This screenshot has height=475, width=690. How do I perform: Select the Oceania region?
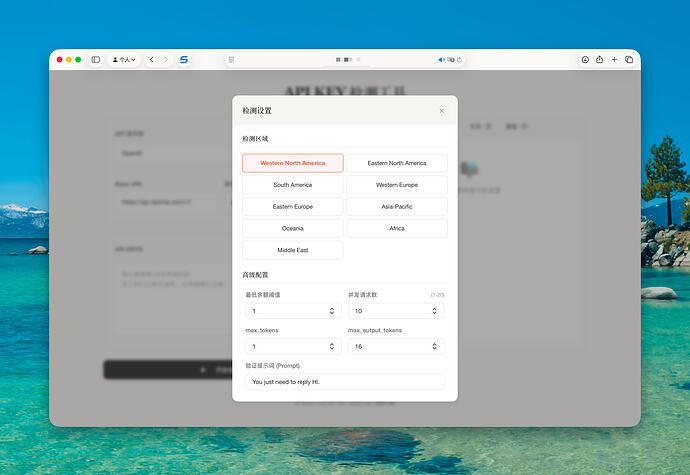coord(293,228)
